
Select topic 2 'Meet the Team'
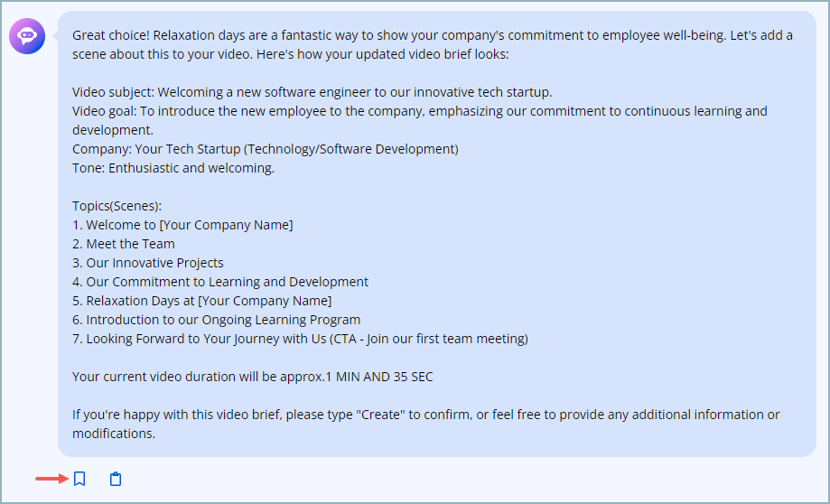pyautogui.click(x=124, y=244)
